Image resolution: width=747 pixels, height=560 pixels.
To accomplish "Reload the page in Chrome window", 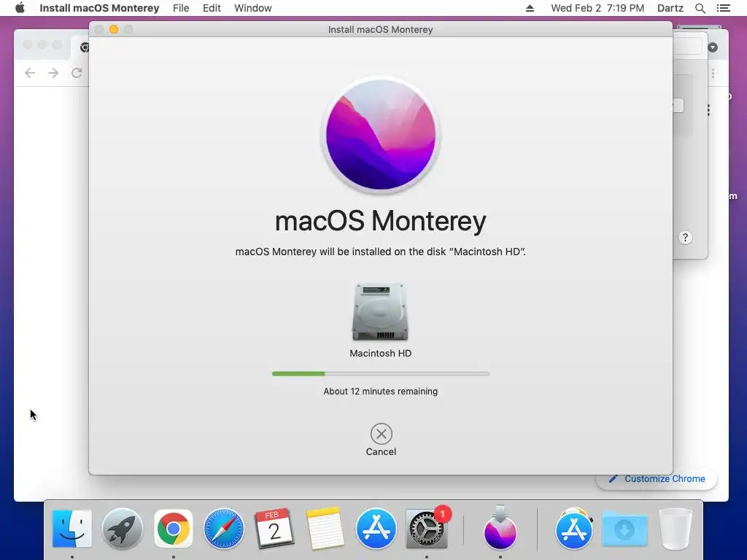I will click(x=77, y=73).
